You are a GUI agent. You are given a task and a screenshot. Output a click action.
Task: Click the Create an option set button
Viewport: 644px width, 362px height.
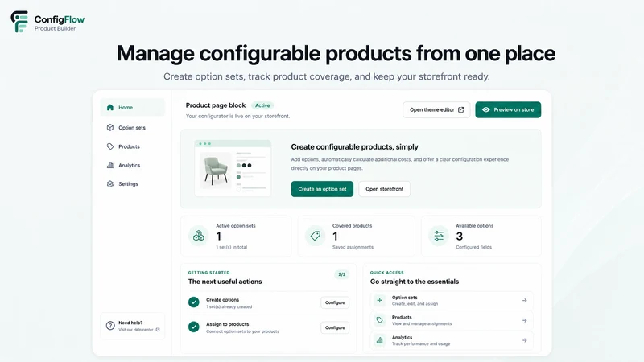[322, 189]
